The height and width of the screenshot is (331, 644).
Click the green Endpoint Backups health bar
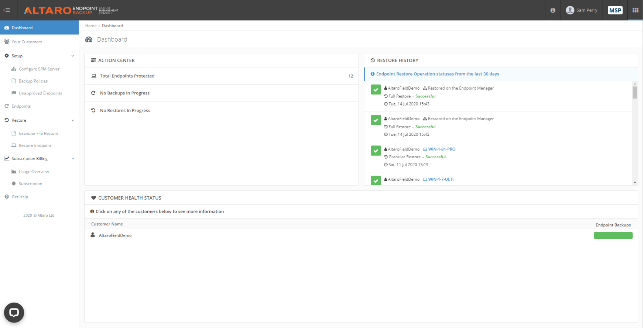pyautogui.click(x=613, y=235)
